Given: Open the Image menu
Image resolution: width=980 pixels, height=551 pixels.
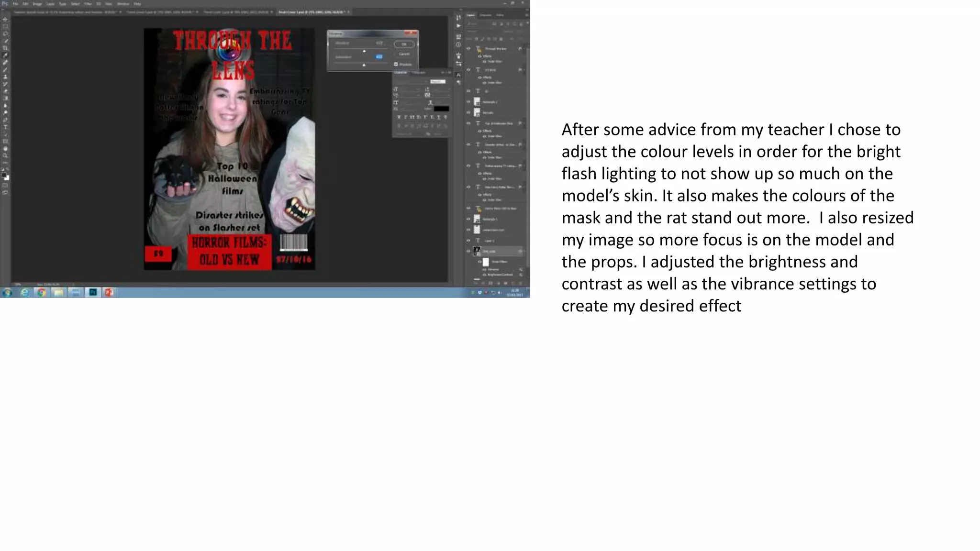Looking at the screenshot, I should [x=37, y=3].
